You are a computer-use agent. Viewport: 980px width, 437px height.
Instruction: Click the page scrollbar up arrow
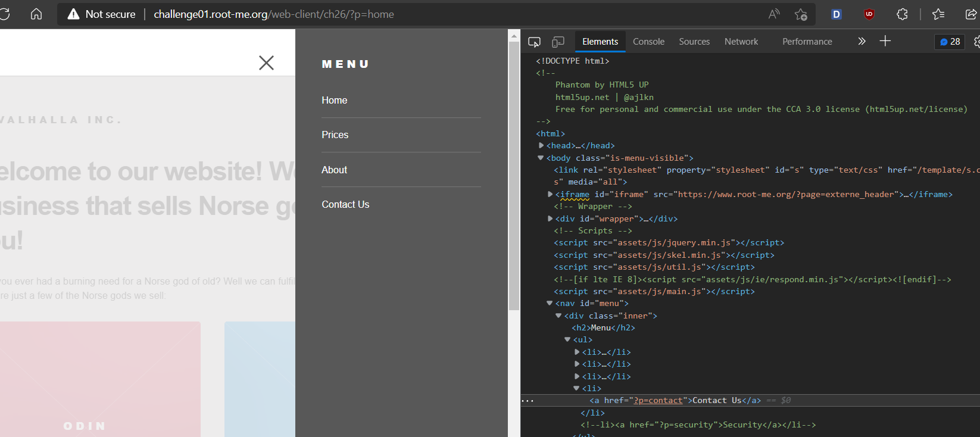pos(514,36)
